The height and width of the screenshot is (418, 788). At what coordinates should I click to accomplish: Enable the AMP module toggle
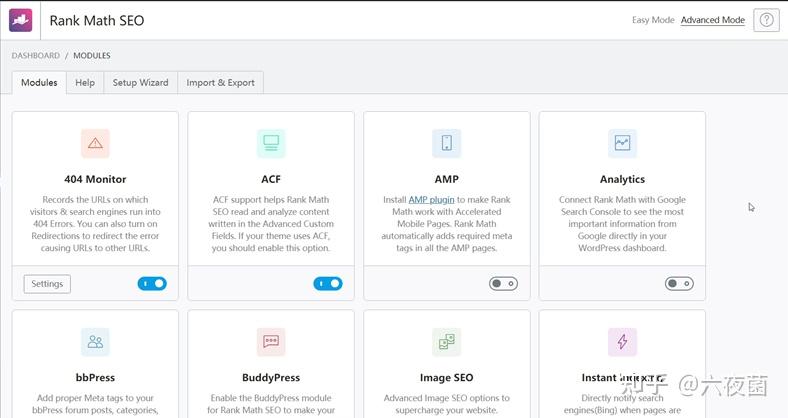point(503,284)
